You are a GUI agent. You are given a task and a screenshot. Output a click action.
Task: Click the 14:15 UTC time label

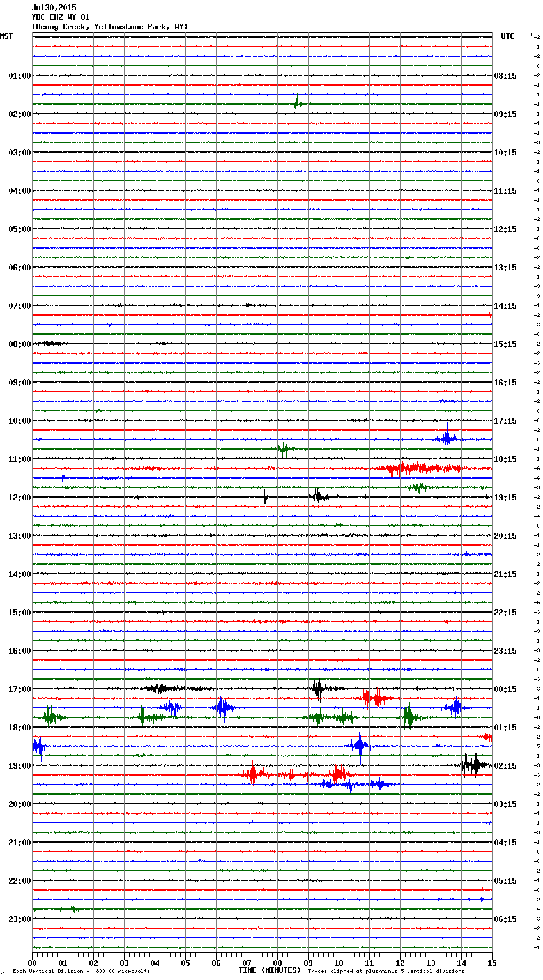tap(505, 306)
